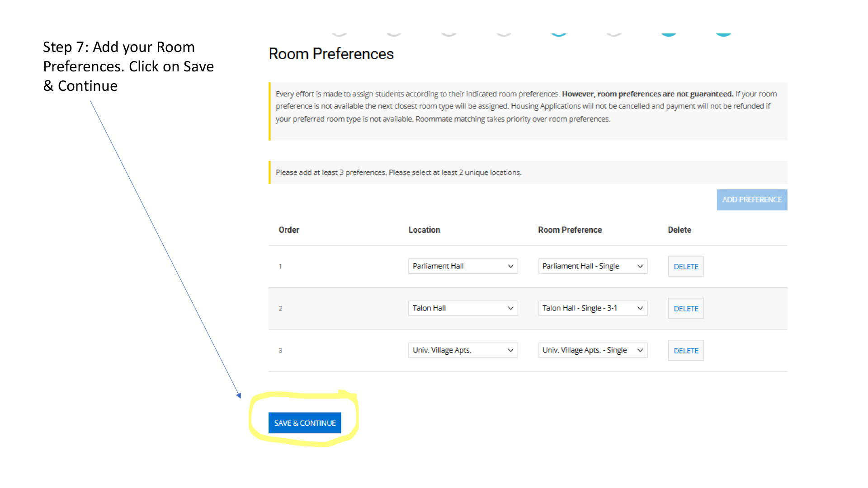Image resolution: width=868 pixels, height=488 pixels.
Task: Expand Univ. Village Apts. - Single dropdown
Action: [592, 350]
